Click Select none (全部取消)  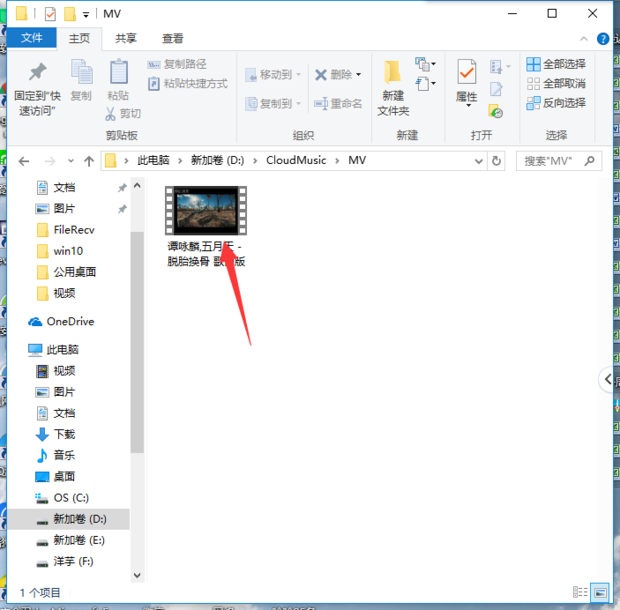556,84
